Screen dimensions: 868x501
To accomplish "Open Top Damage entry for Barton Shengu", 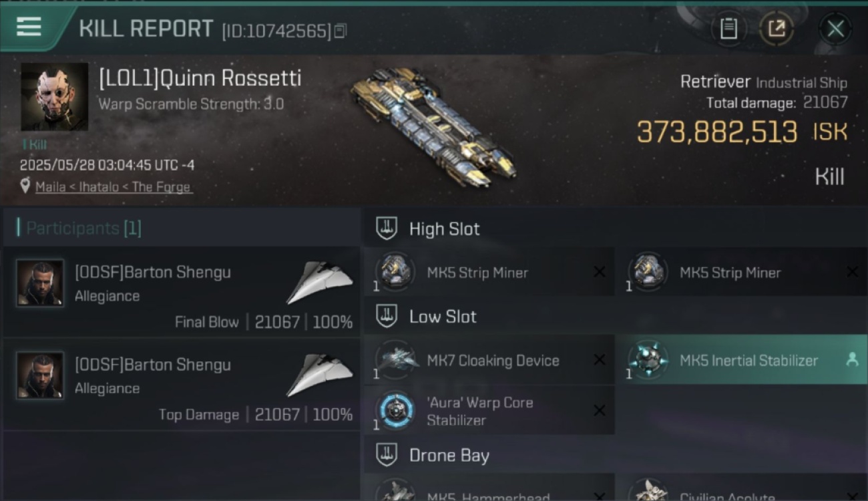I will coord(182,384).
